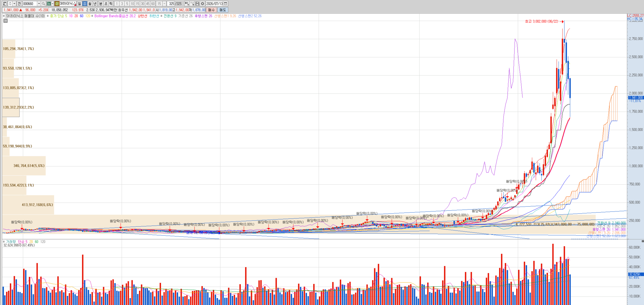The height and width of the screenshot is (305, 644).
Task: Select the 30 interval button
Action: click(143, 4)
